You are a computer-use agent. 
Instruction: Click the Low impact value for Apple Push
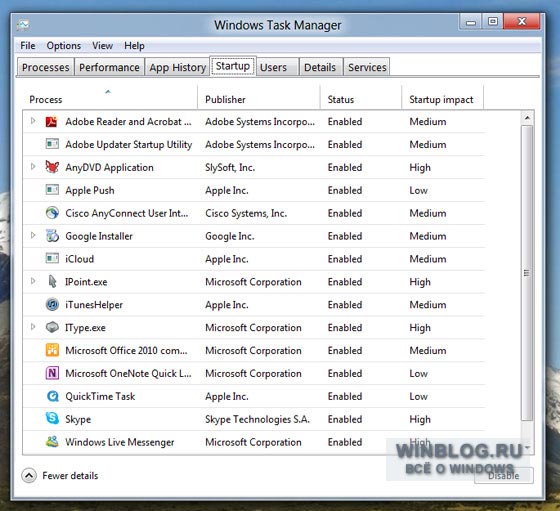[x=418, y=190]
